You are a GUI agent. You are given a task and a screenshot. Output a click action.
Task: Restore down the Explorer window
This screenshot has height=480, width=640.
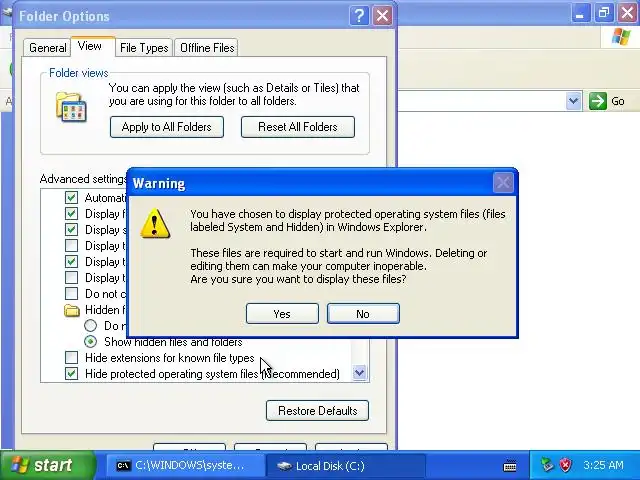pos(604,13)
